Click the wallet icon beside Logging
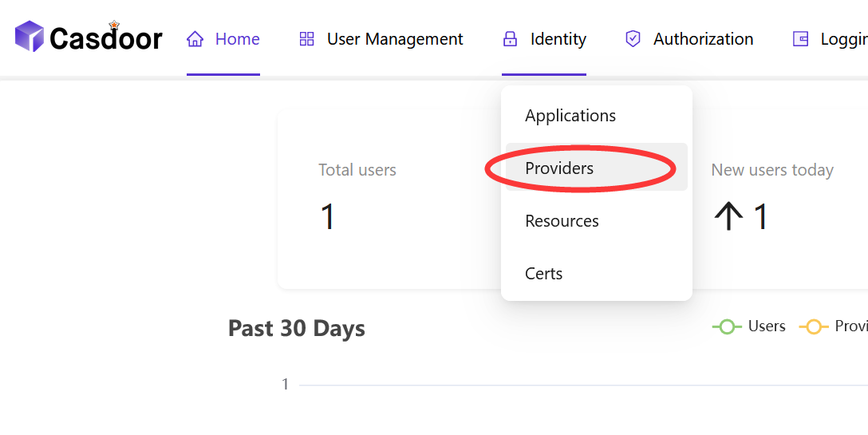This screenshot has height=435, width=868. (x=800, y=39)
